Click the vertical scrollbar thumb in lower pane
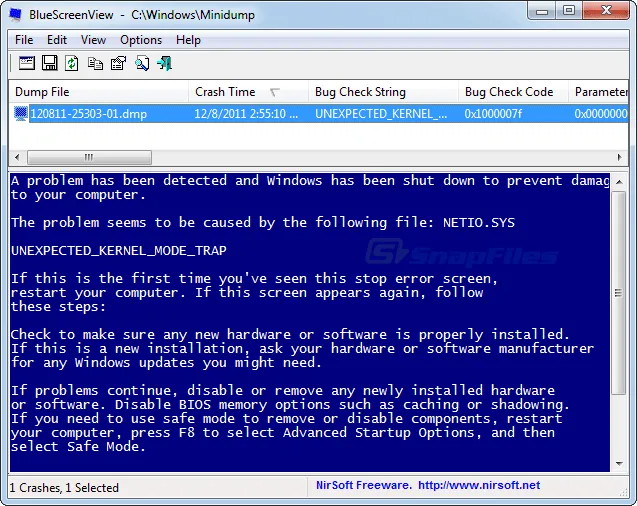The width and height of the screenshot is (637, 506). click(619, 292)
